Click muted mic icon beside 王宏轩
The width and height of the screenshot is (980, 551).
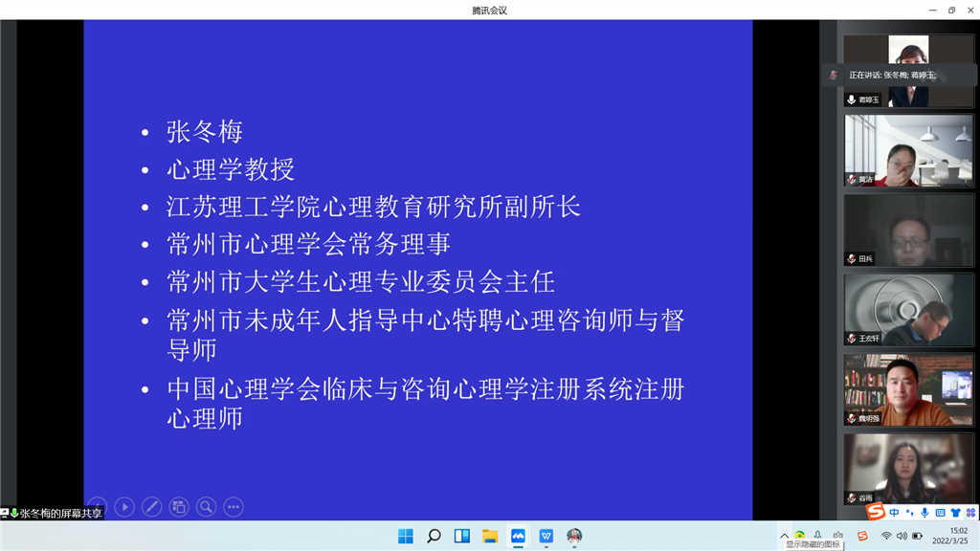pos(851,339)
